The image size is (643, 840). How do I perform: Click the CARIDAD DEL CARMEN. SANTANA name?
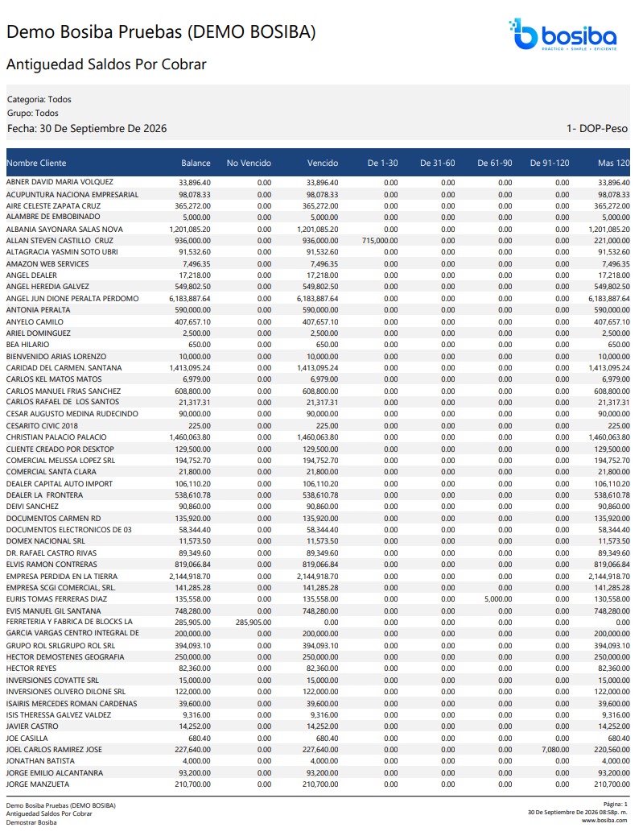(64, 367)
